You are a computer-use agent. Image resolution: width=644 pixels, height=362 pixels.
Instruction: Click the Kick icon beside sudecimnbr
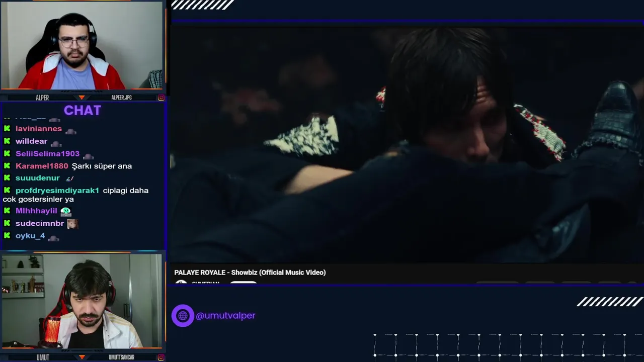tap(7, 223)
